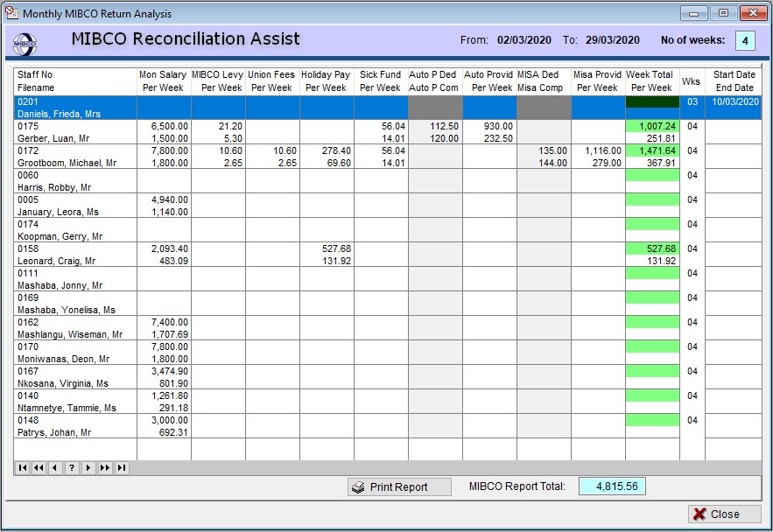This screenshot has height=532, width=773.
Task: Minimize the Monthly MIBCO Return Analysis window
Action: tap(693, 13)
